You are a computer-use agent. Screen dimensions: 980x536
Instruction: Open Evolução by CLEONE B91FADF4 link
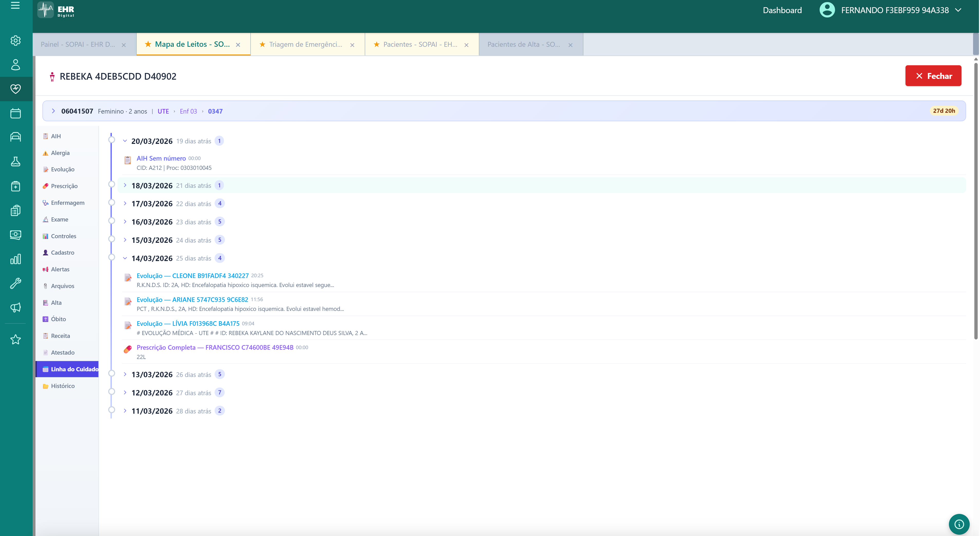193,275
